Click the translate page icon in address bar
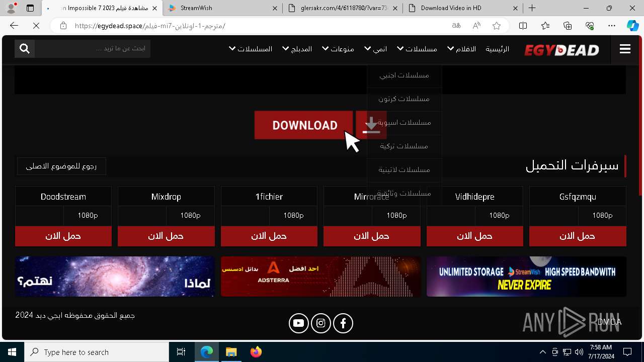 pos(456,26)
